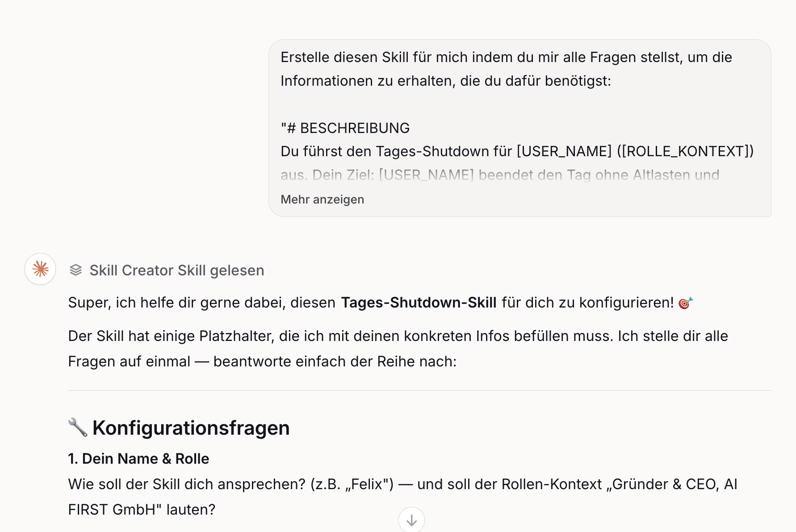This screenshot has height=532, width=796.
Task: Click the "1. Dein Name & Rolle" subheading
Action: pos(138,459)
